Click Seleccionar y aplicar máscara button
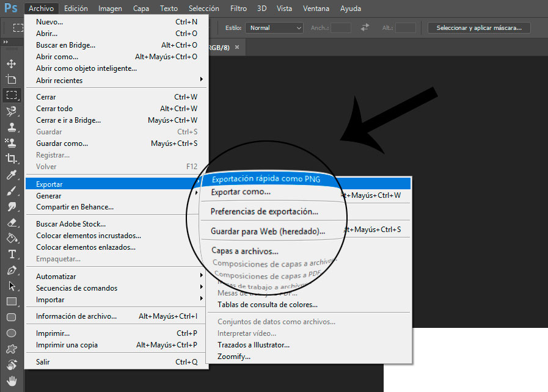 tap(479, 27)
